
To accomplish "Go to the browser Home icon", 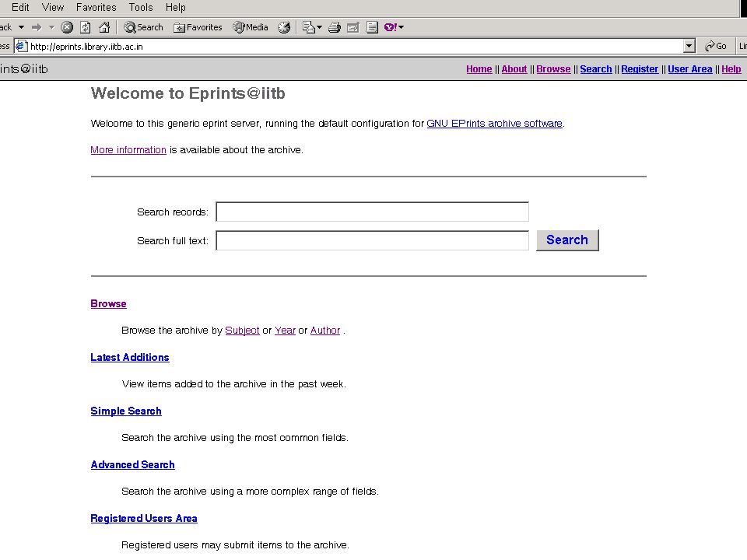I will [x=104, y=28].
